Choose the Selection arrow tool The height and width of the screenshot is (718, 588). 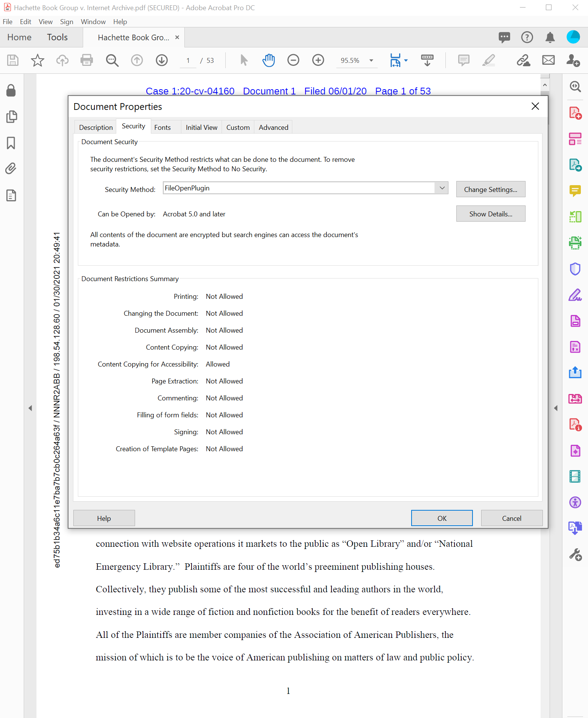click(244, 60)
